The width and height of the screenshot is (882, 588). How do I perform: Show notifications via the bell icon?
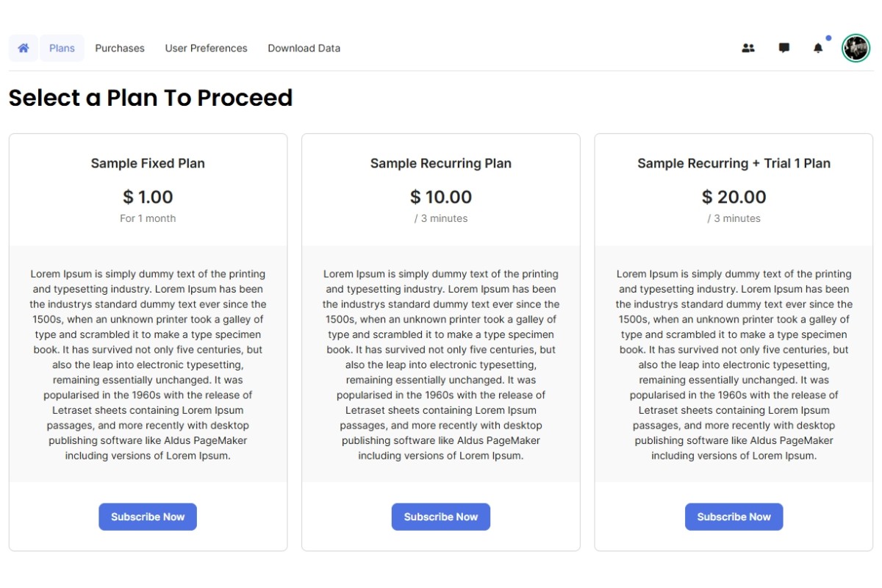pos(818,49)
